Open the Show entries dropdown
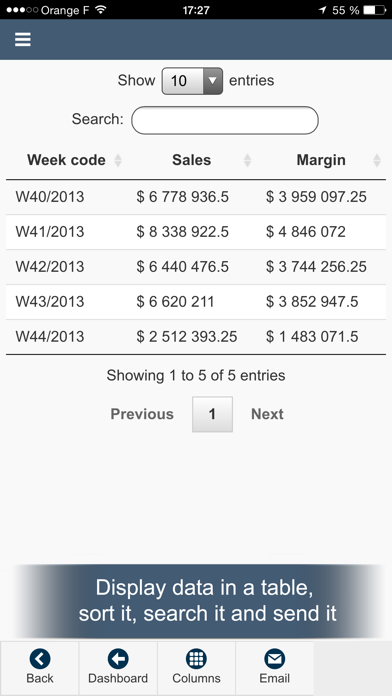The height and width of the screenshot is (696, 392). pos(192,81)
